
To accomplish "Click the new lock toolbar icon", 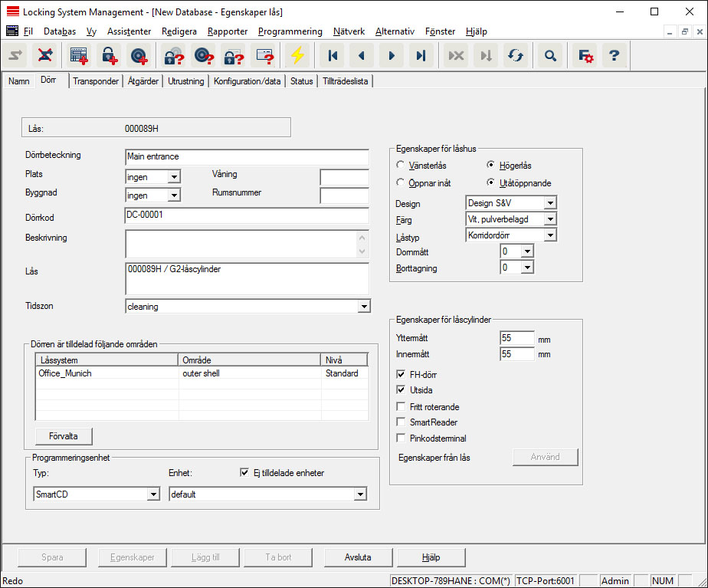I will point(109,56).
